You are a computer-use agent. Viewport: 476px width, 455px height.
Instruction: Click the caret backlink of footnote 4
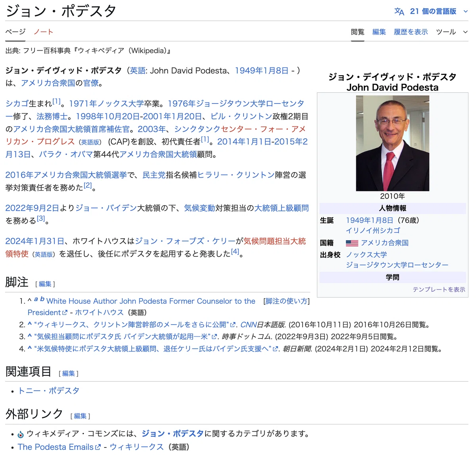(x=30, y=348)
